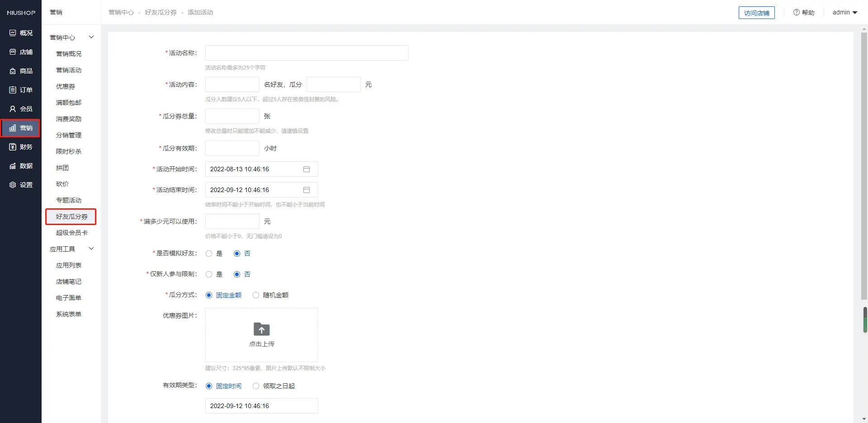Screen dimensions: 868x423
Task: Click the 帮助 help link
Action: pyautogui.click(x=804, y=13)
